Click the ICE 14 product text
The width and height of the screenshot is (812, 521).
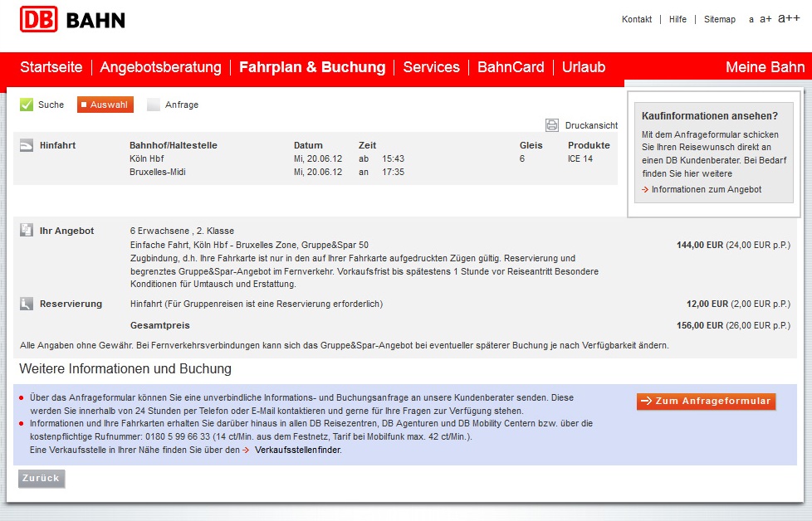580,158
